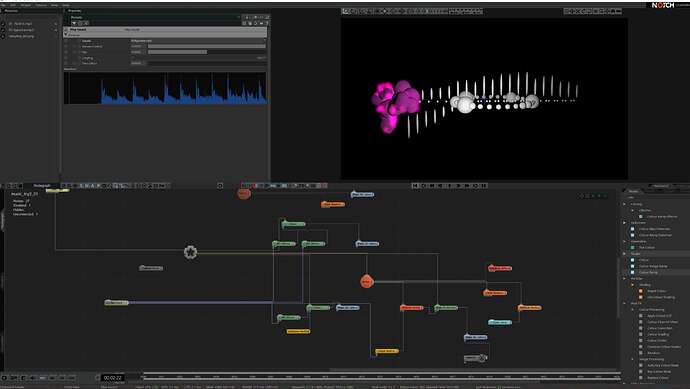Select the pink highlighted node in the graph

(500, 268)
